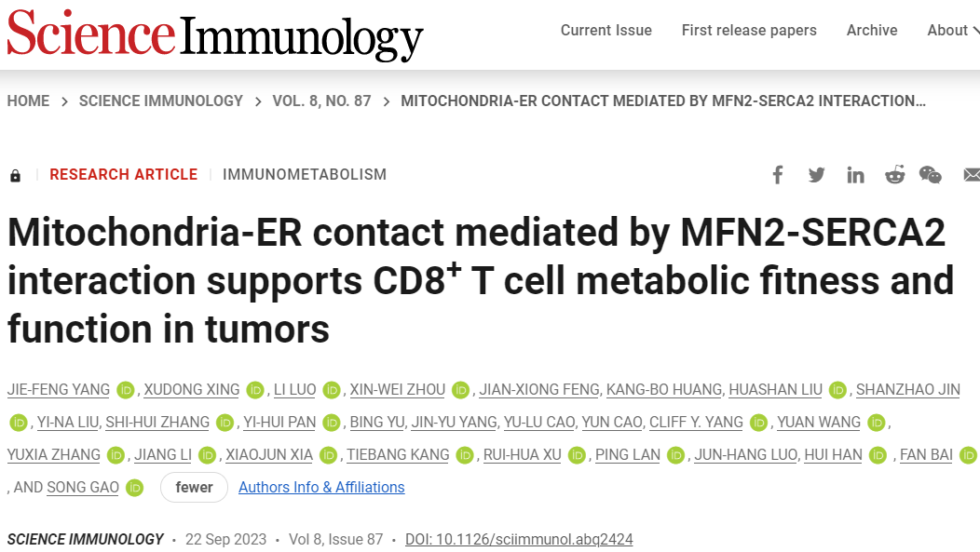Open author Xudong Xing profile
The image size is (980, 552).
click(191, 390)
